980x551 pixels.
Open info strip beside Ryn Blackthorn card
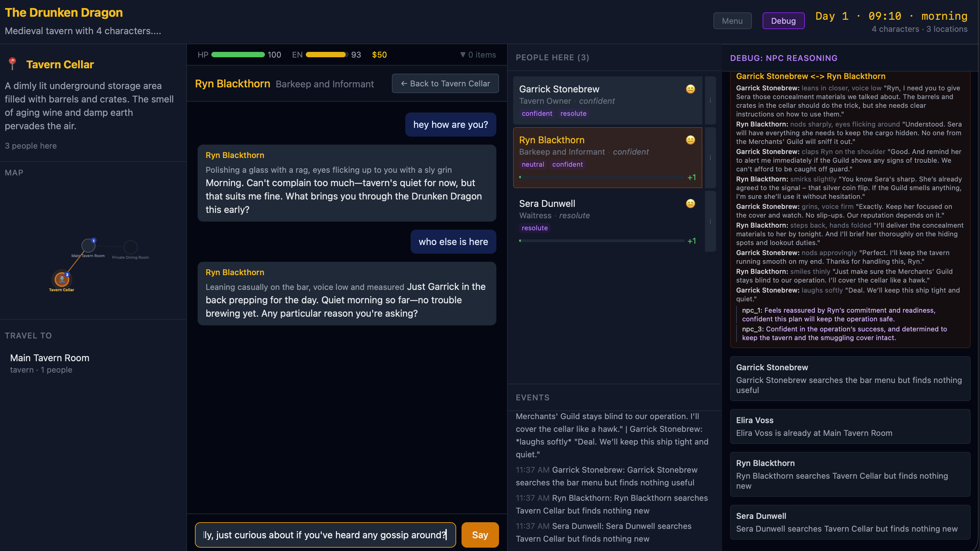[x=710, y=157]
